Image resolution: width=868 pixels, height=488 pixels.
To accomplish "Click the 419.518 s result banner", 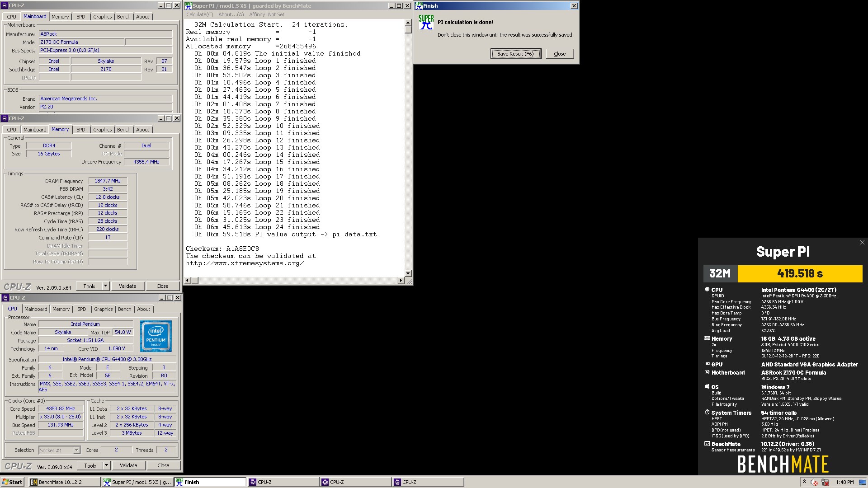I will point(800,273).
